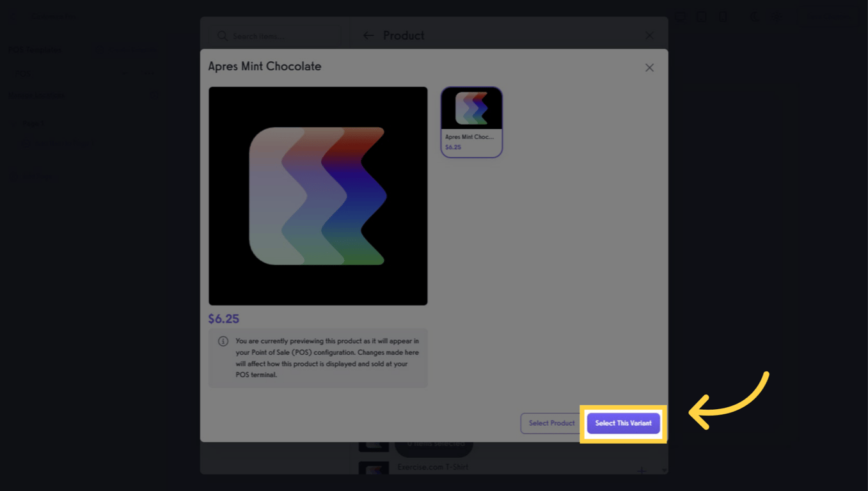Viewport: 868px width, 491px height.
Task: Click the large product preview image
Action: click(x=318, y=196)
